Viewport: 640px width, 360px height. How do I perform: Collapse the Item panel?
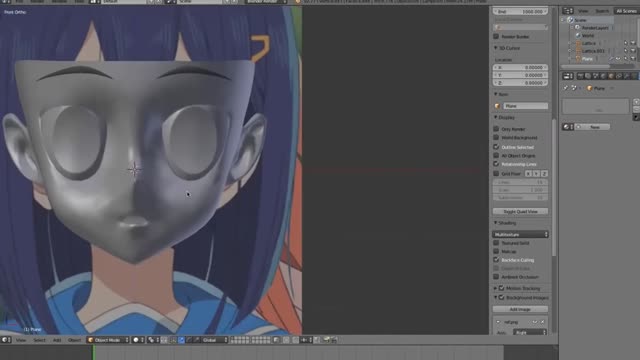click(x=496, y=94)
